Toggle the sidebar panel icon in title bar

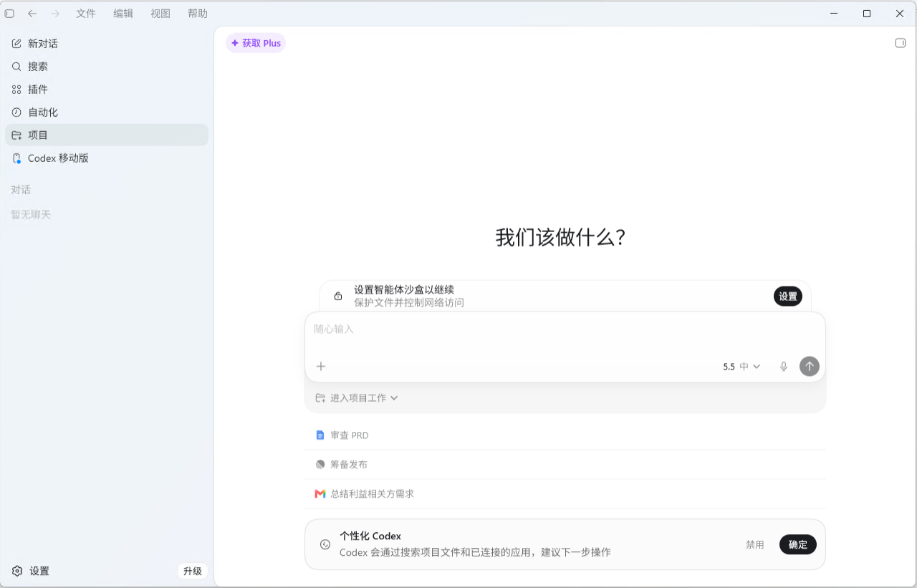[x=9, y=14]
